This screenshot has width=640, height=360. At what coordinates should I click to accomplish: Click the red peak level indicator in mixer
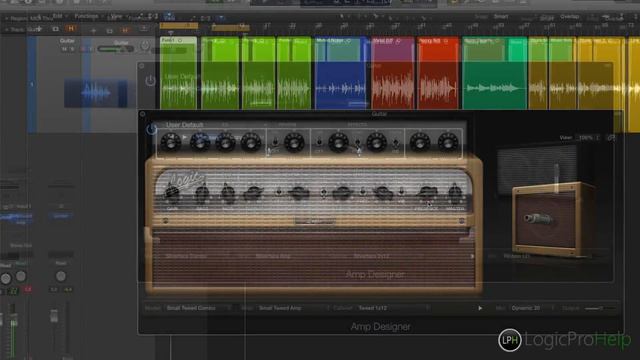[x=27, y=289]
